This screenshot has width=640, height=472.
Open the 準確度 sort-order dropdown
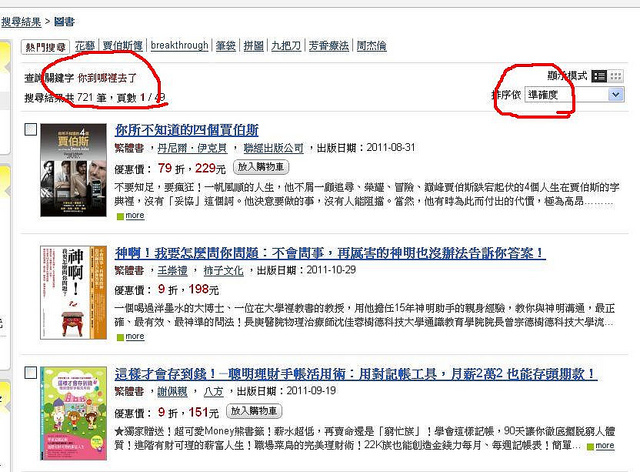(574, 95)
